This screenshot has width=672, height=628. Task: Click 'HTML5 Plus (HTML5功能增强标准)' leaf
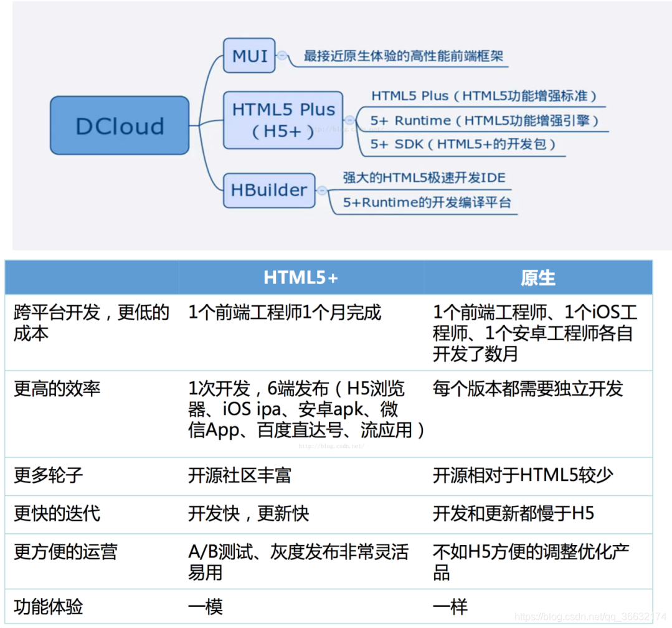pyautogui.click(x=484, y=95)
